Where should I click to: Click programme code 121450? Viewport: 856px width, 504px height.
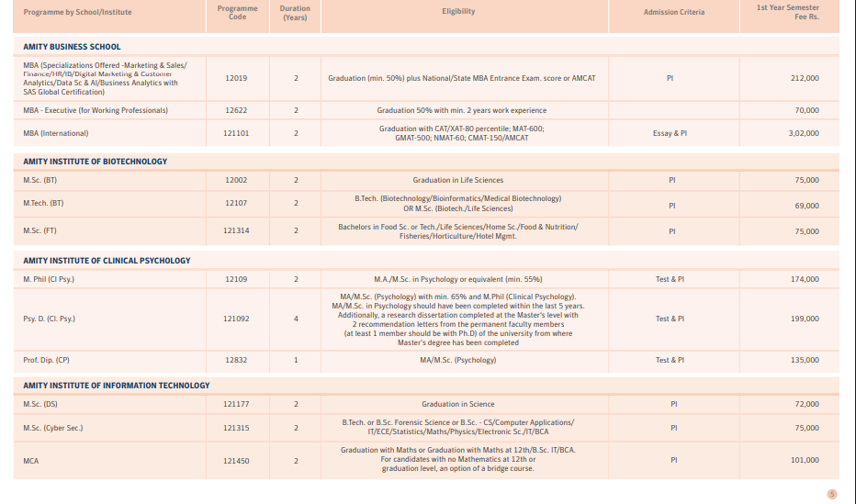pyautogui.click(x=236, y=461)
